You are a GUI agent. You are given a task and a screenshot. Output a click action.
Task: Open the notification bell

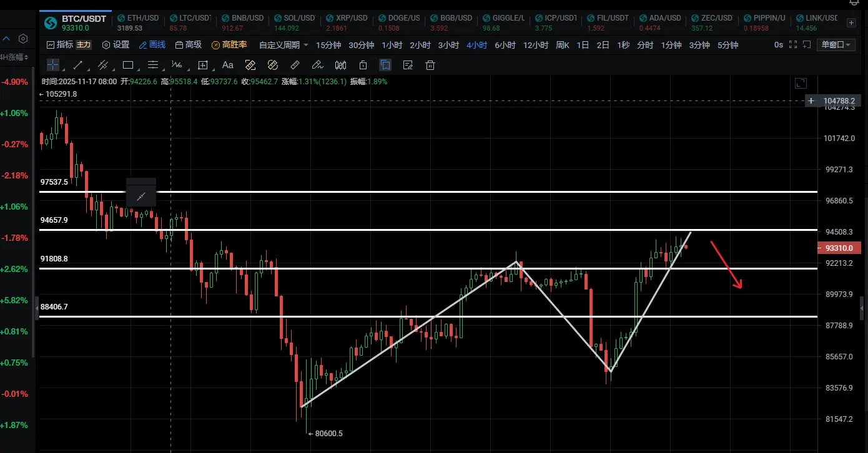[854, 3]
